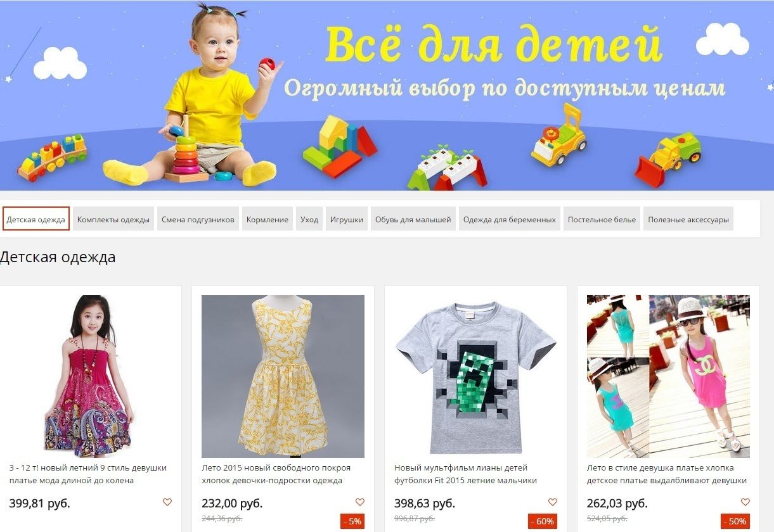
Task: Open Обувь для малышей category
Action: click(x=413, y=219)
